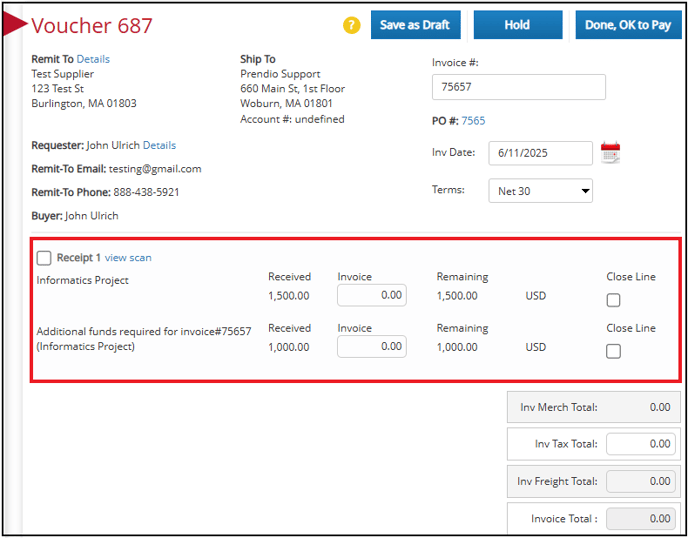The height and width of the screenshot is (538, 688).
Task: Click the Invoice # field containing 75657
Action: pyautogui.click(x=518, y=87)
